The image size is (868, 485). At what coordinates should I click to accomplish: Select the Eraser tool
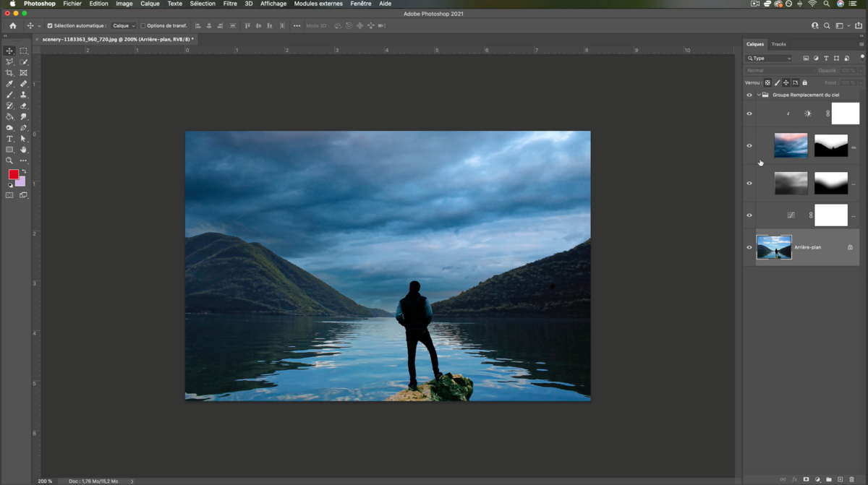[x=23, y=106]
